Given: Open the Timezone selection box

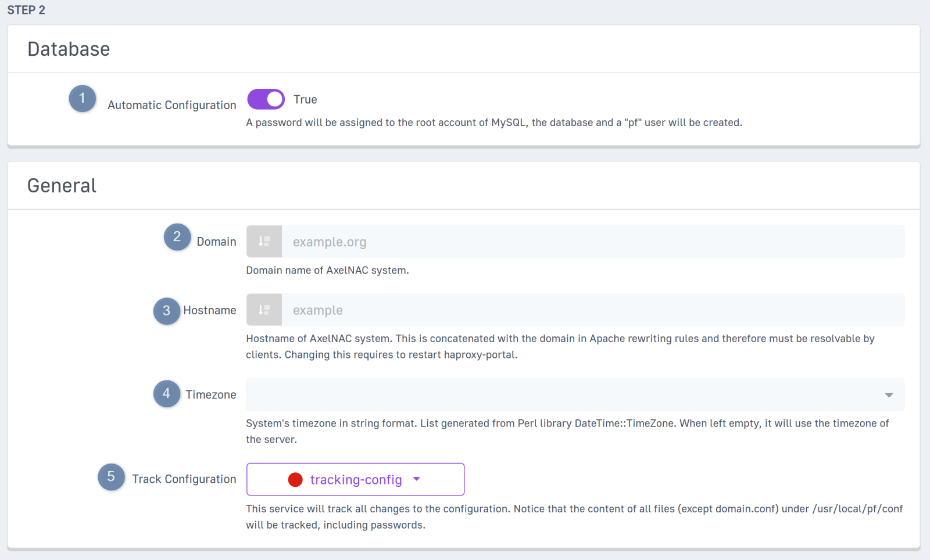Looking at the screenshot, I should [564, 395].
